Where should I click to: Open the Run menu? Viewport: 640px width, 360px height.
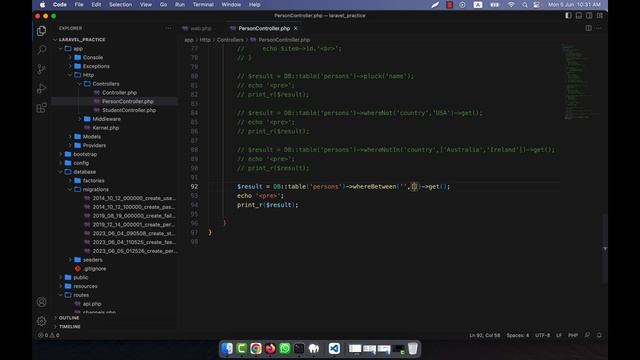click(180, 5)
